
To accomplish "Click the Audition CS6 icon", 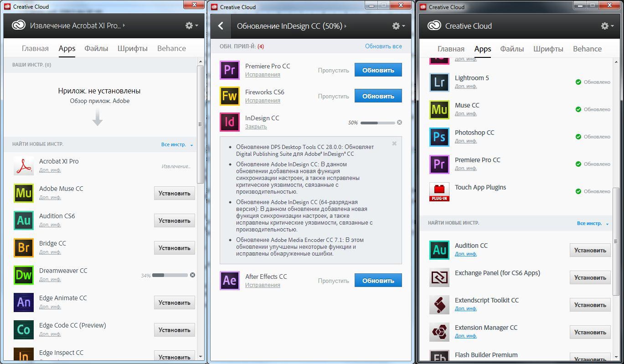I will click(x=24, y=220).
